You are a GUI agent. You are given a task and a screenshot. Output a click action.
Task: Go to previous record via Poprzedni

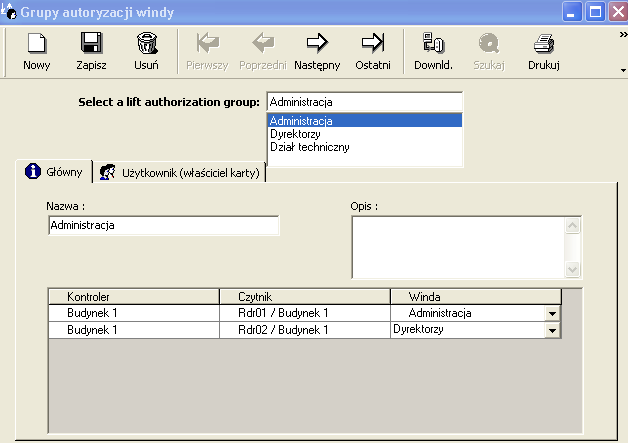click(x=263, y=51)
